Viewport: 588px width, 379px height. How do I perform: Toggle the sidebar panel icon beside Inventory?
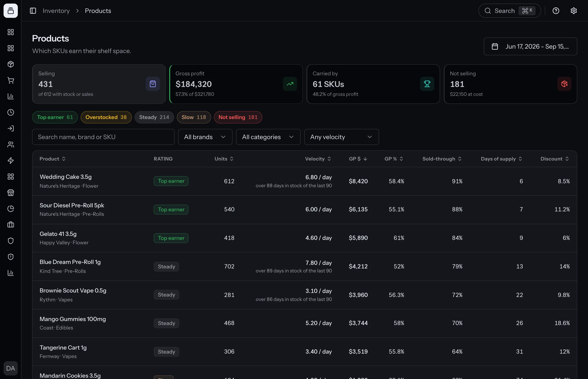(33, 10)
